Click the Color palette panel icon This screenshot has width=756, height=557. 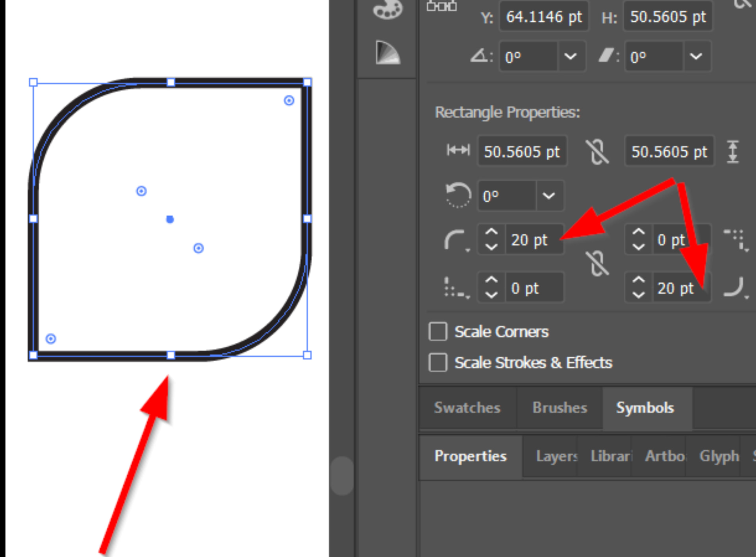[387, 9]
